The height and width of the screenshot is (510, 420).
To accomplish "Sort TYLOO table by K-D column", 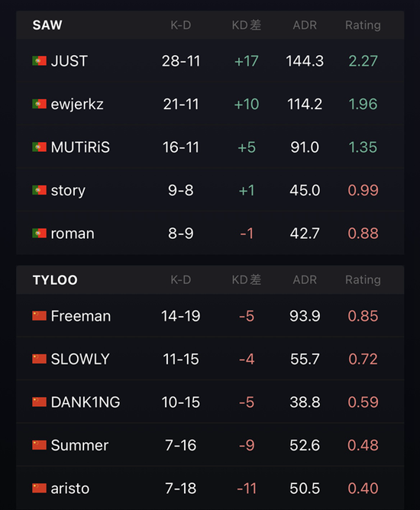I will pos(180,279).
